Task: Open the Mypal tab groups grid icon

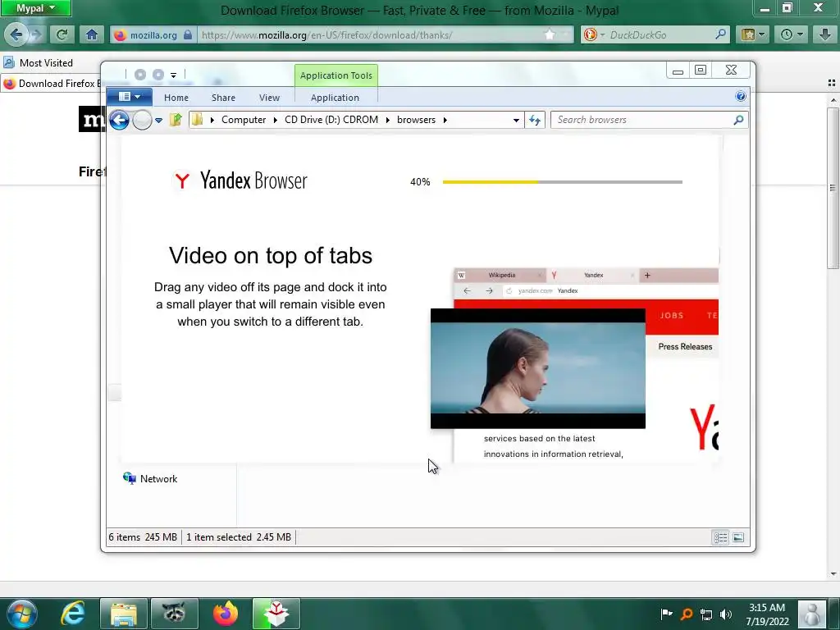Action: (x=832, y=83)
